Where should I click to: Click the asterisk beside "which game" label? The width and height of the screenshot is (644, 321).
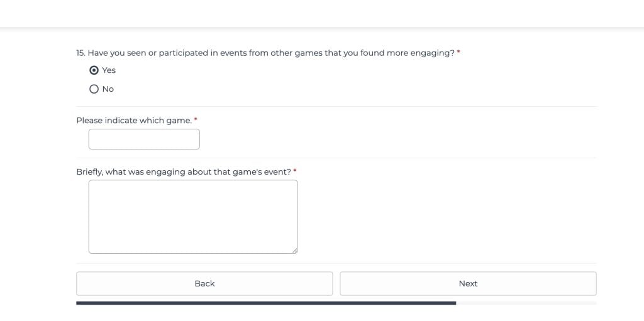196,119
